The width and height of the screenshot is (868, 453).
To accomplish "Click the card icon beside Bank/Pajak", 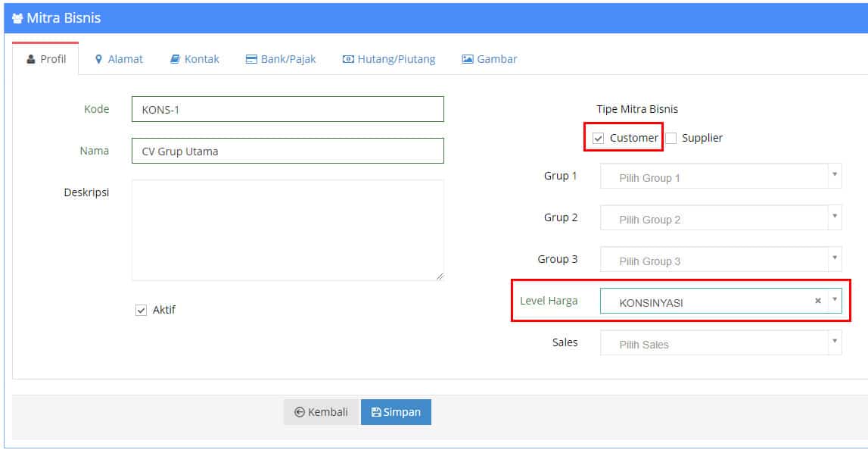I will (251, 59).
